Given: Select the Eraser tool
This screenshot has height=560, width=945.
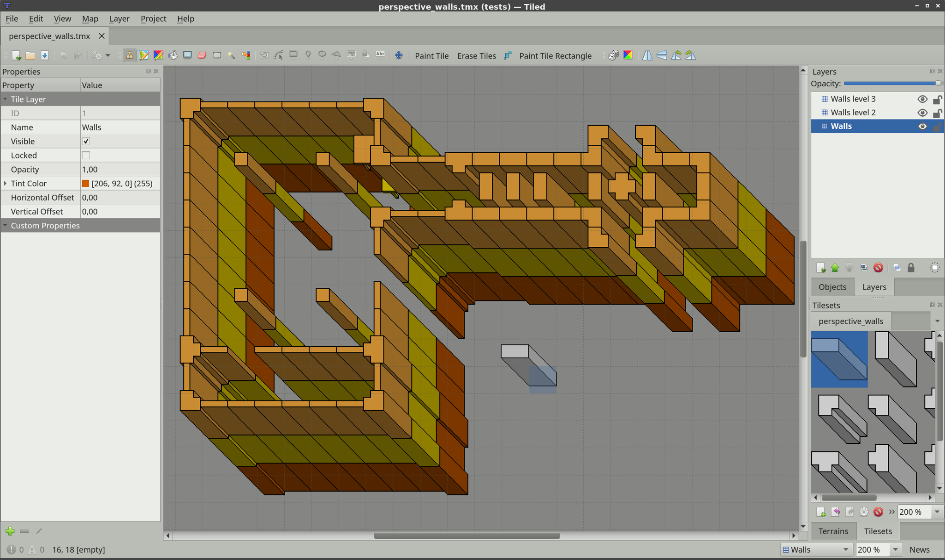Looking at the screenshot, I should click(x=202, y=55).
